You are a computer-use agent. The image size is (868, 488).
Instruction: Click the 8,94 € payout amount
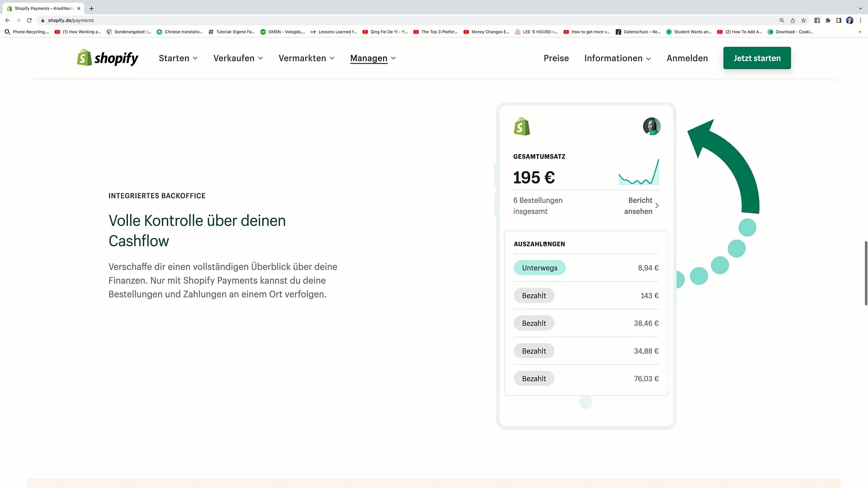[x=648, y=268]
